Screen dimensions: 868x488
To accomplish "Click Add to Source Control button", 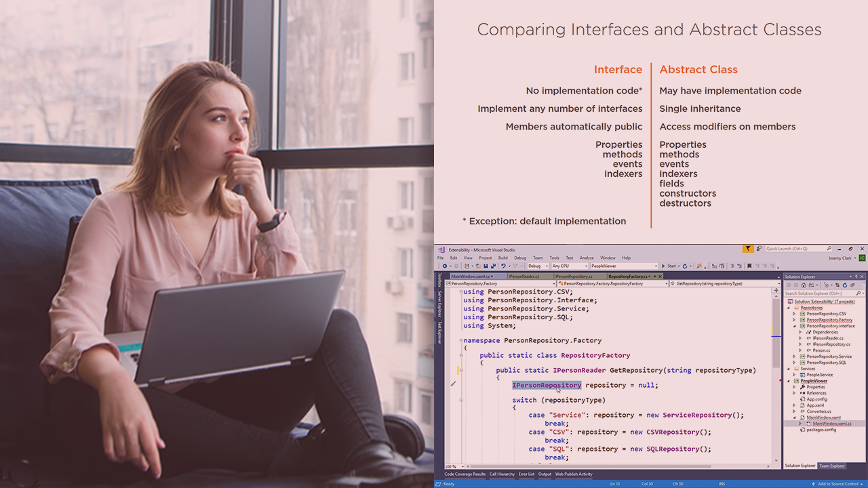I will pos(837,484).
